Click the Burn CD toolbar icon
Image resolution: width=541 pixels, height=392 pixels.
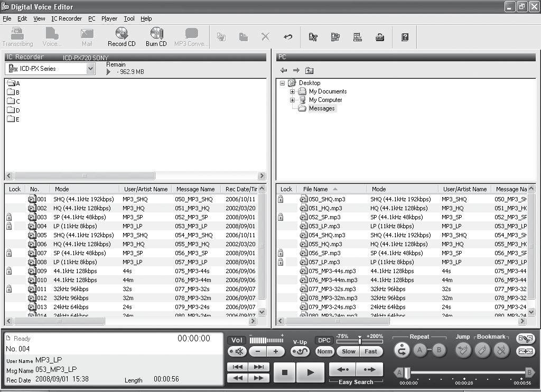click(156, 36)
